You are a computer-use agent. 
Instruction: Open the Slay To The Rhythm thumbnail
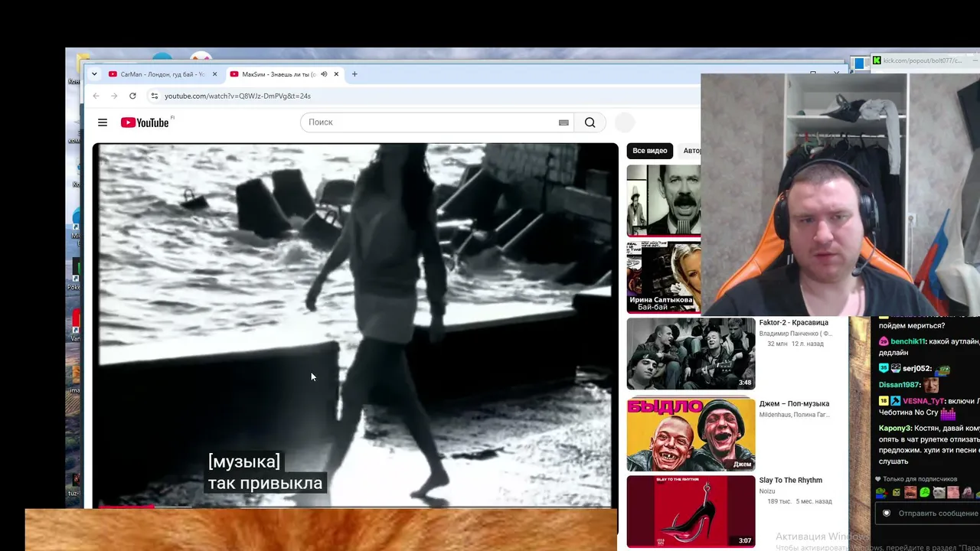pyautogui.click(x=691, y=512)
